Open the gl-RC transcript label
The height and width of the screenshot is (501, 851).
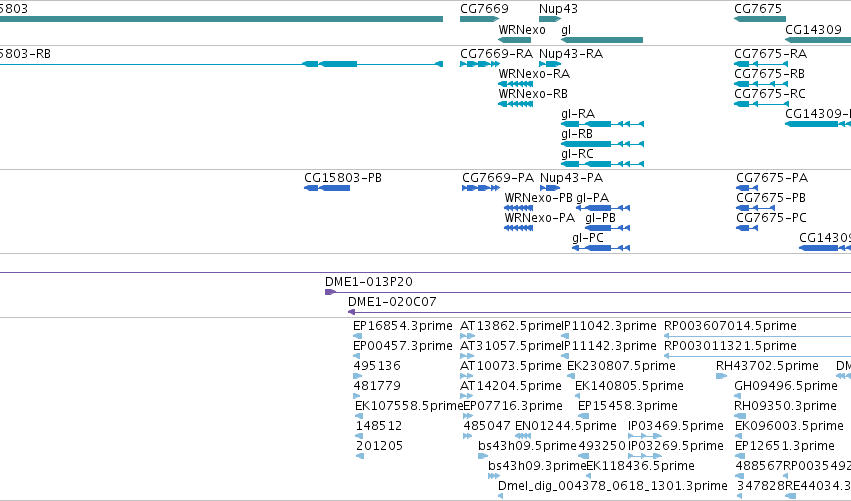pos(577,154)
